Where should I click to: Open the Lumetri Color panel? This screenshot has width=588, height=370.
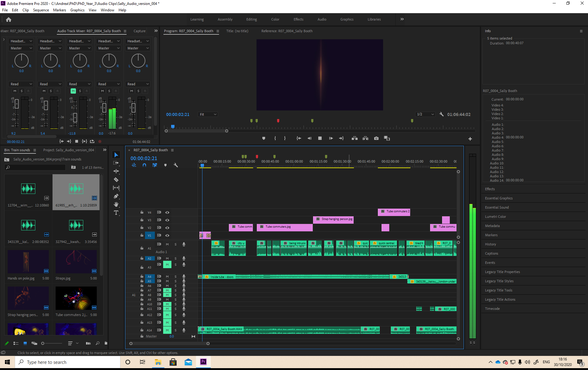[495, 217]
